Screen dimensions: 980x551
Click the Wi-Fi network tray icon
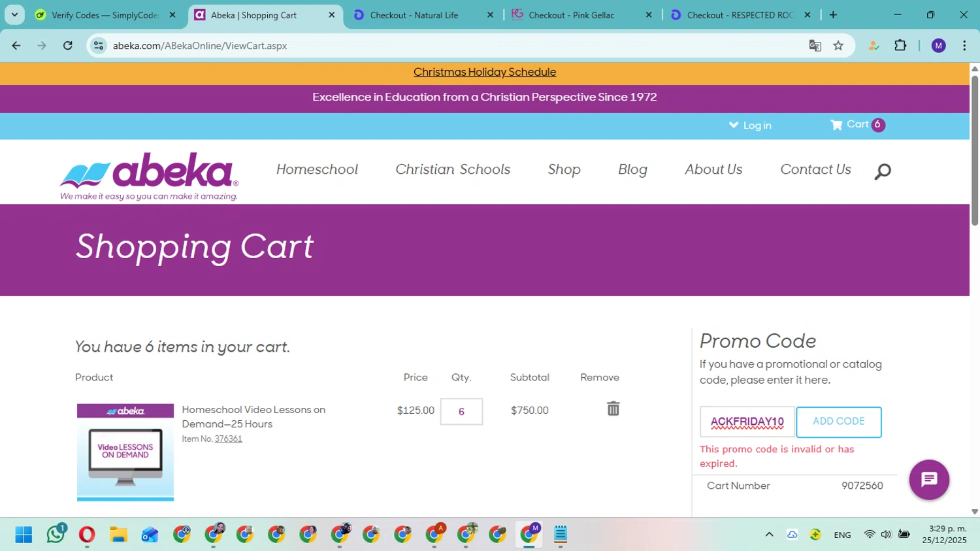pos(869,535)
